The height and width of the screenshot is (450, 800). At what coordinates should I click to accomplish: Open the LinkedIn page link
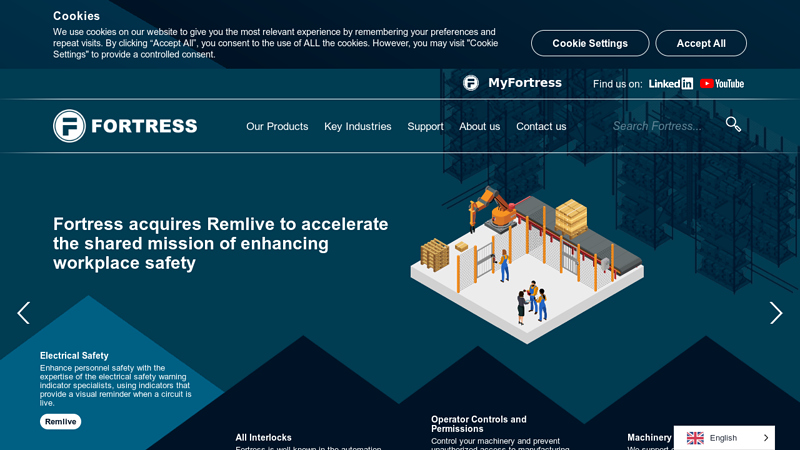pos(670,84)
